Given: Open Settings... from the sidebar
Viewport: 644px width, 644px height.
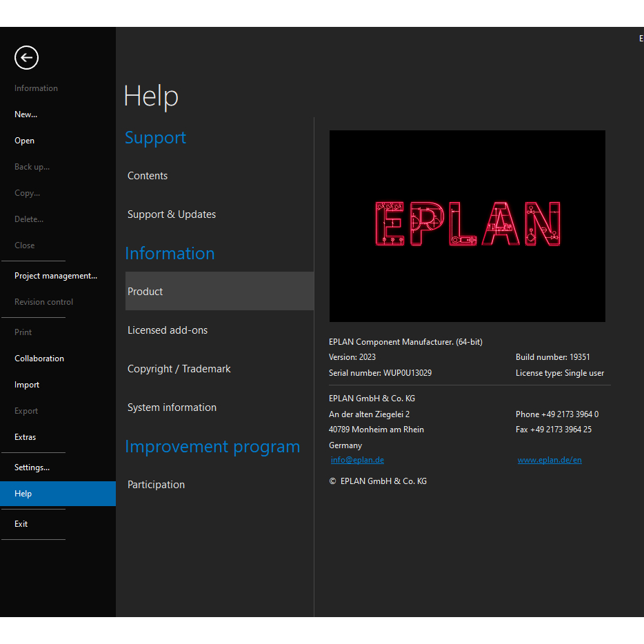Looking at the screenshot, I should [32, 467].
